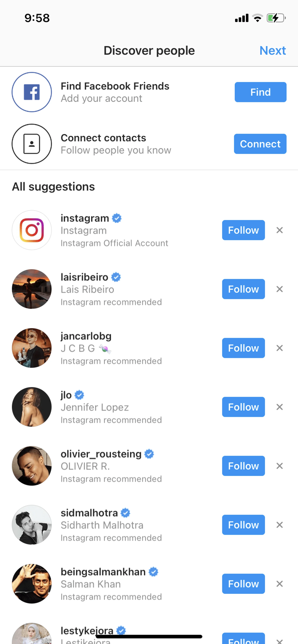Image resolution: width=298 pixels, height=644 pixels.
Task: Dismiss the olivier_rousteing suggestion
Action: [280, 466]
